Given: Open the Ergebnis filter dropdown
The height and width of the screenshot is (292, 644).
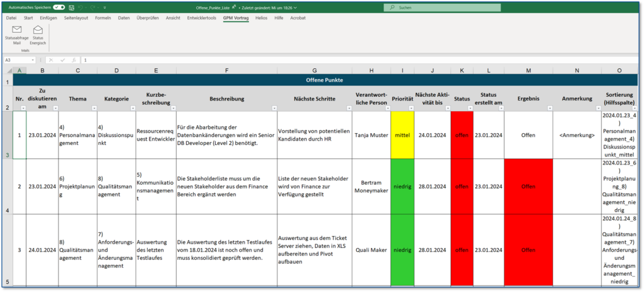Looking at the screenshot, I should pyautogui.click(x=550, y=108).
